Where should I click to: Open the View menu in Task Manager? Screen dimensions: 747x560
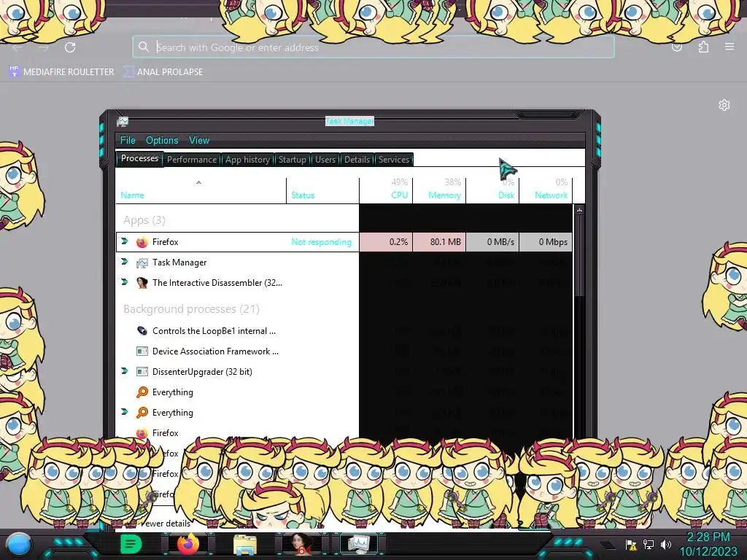(x=199, y=140)
